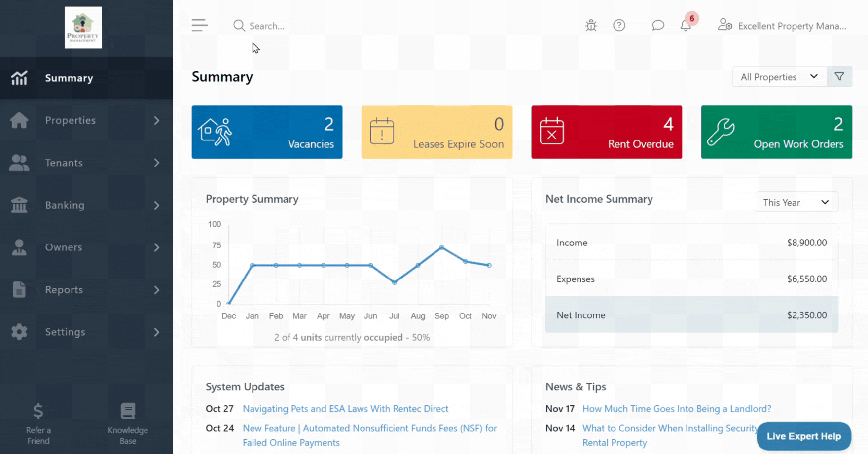Open the Rent Overdue card
Screen dimensions: 868x454
[x=606, y=132]
